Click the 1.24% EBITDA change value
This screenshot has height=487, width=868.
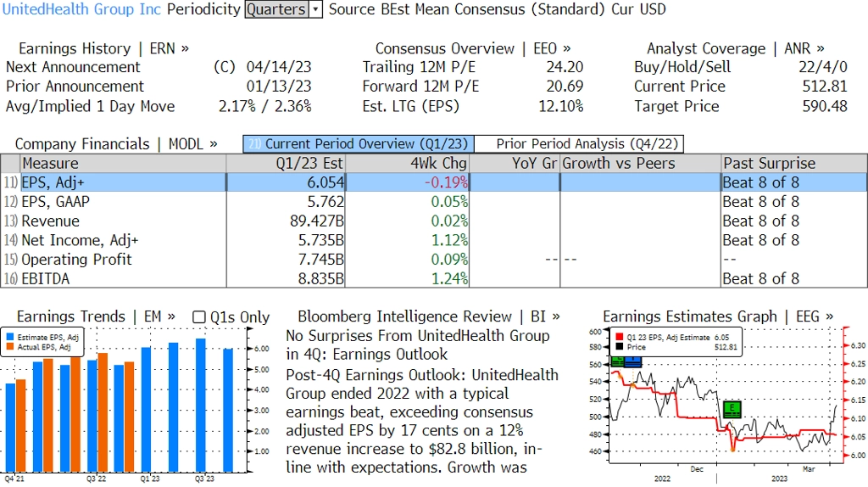pos(449,278)
